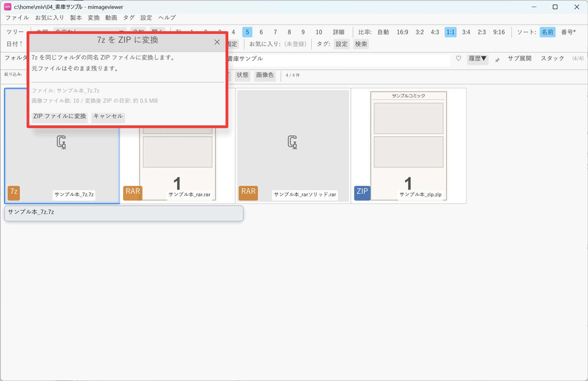Open the 変換 menu
The width and height of the screenshot is (588, 381).
[x=94, y=17]
